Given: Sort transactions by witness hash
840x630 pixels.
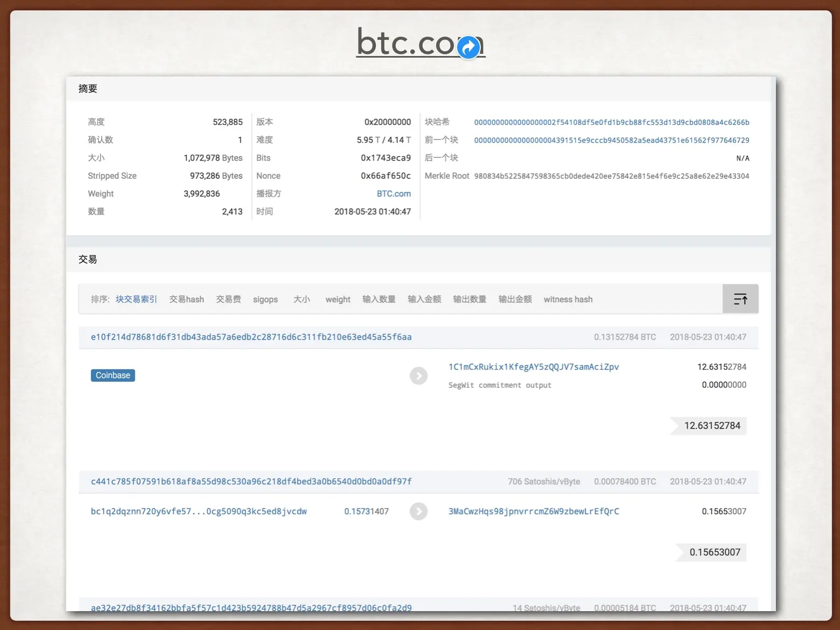Looking at the screenshot, I should (x=568, y=299).
